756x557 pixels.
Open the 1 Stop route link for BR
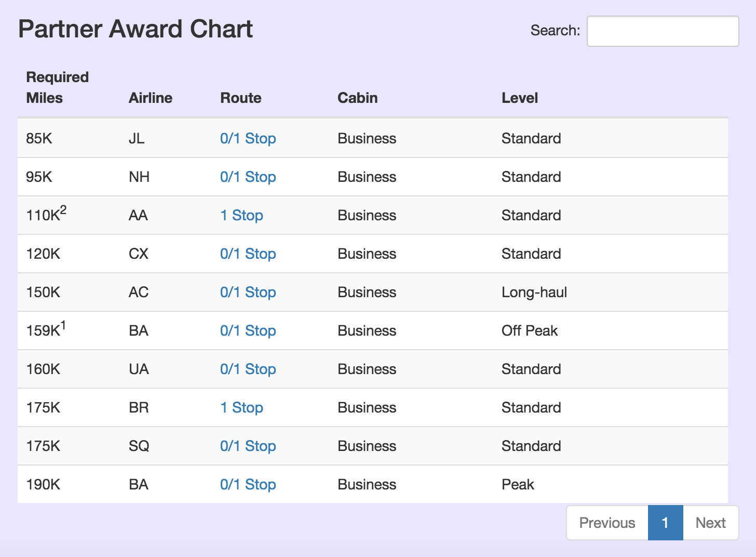pos(241,407)
